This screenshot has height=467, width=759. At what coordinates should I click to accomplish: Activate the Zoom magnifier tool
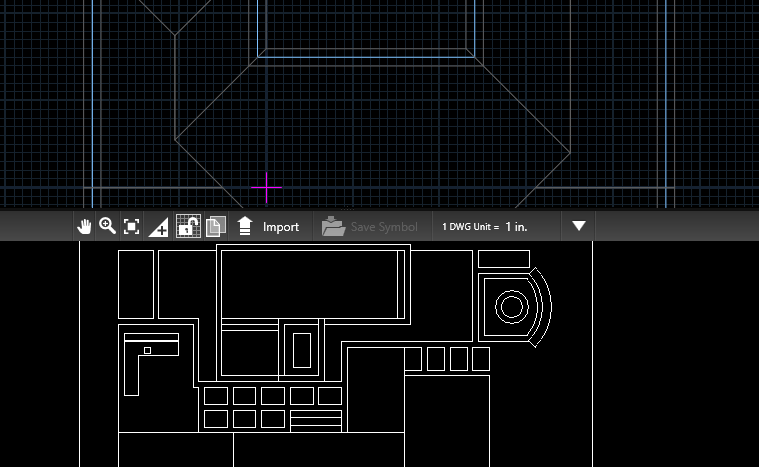(107, 226)
